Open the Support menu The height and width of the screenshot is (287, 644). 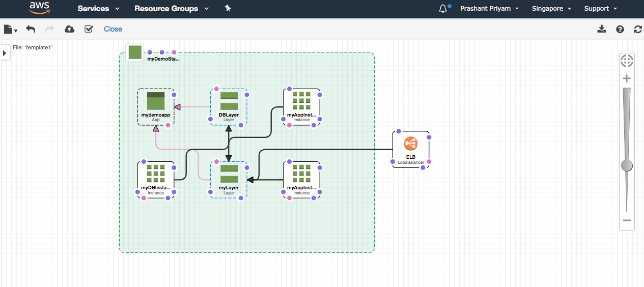[x=600, y=9]
